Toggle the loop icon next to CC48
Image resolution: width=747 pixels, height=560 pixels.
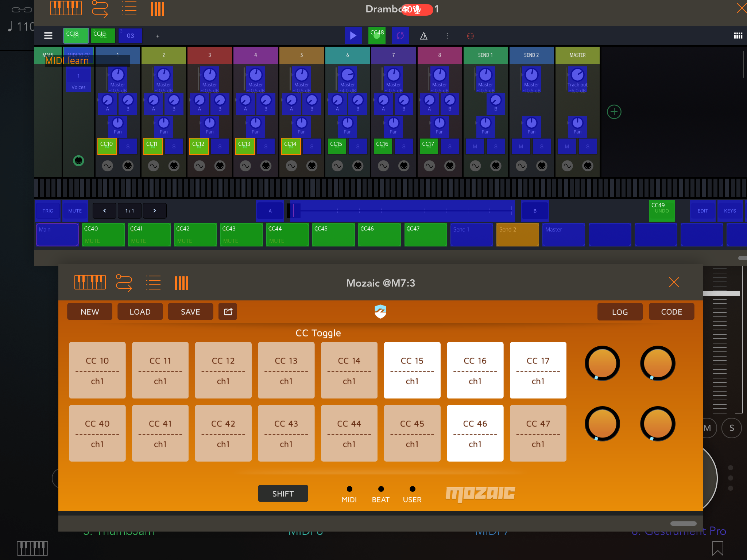[400, 36]
